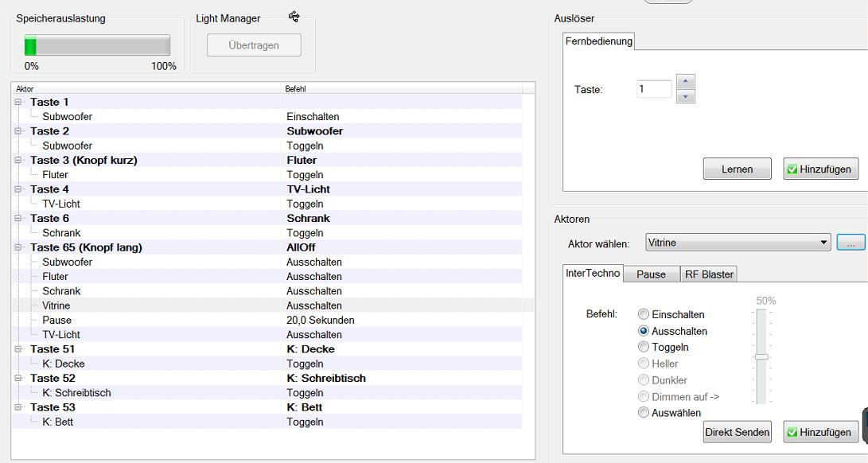Select the Dunkler radio option
Viewport: 868px width, 463px height.
644,380
